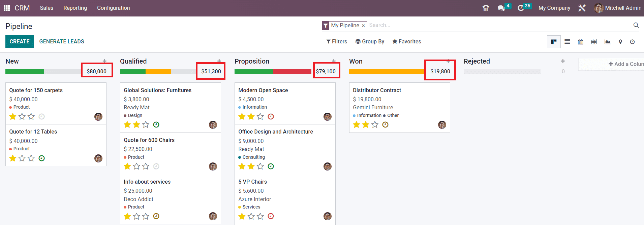Image resolution: width=644 pixels, height=225 pixels.
Task: Switch to graph chart view
Action: pos(607,42)
